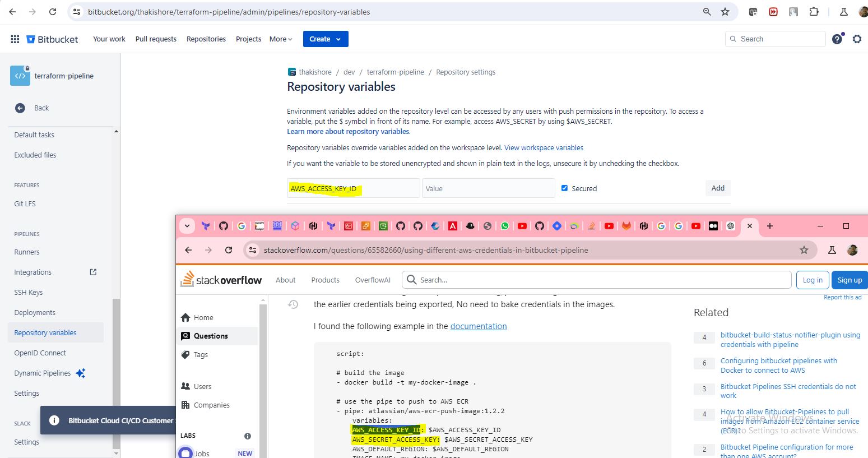Open new tab with plus button
868x458 pixels.
(770, 226)
